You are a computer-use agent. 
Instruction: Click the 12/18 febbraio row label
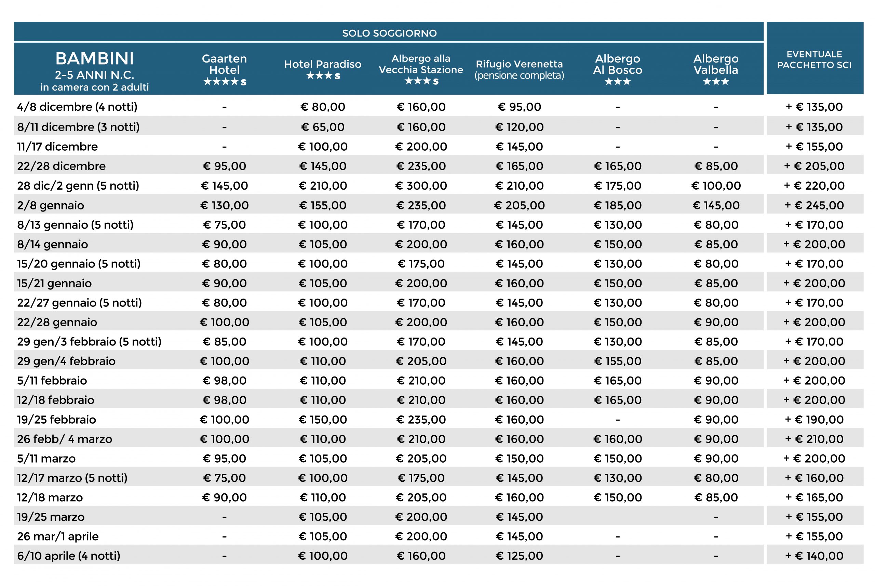pyautogui.click(x=55, y=400)
